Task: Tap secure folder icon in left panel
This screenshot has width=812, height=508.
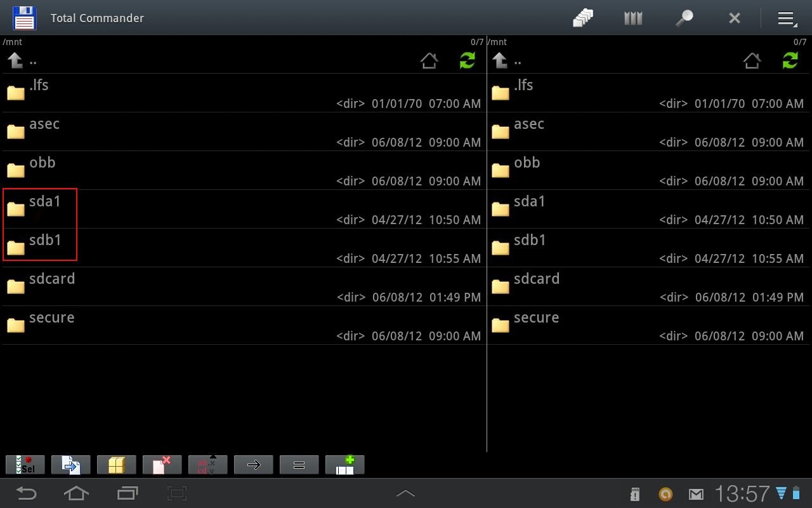Action: coord(16,325)
